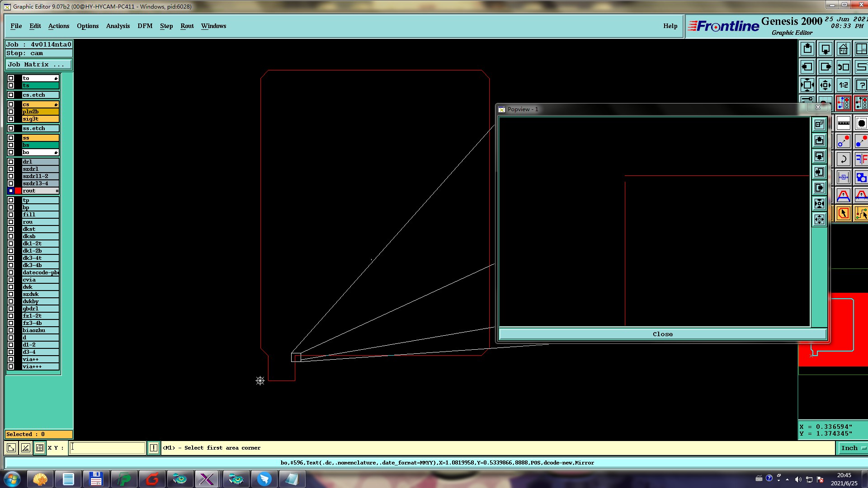Click the 1:2 zoom scale icon
Viewport: 868px width, 488px height.
click(x=843, y=85)
